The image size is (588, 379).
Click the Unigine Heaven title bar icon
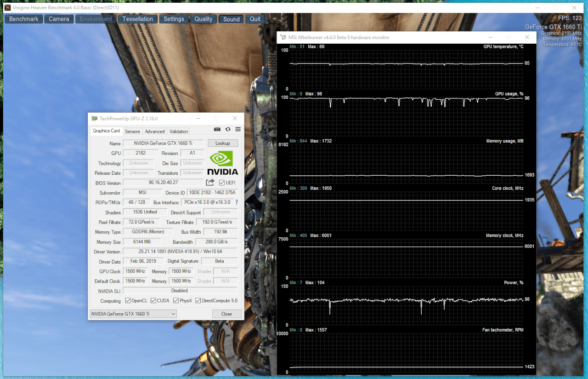tap(8, 7)
